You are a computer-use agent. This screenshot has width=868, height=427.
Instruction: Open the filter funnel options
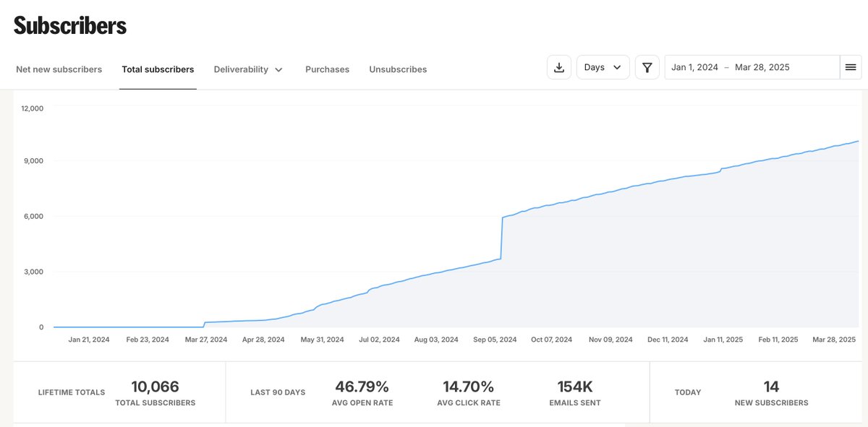coord(647,67)
